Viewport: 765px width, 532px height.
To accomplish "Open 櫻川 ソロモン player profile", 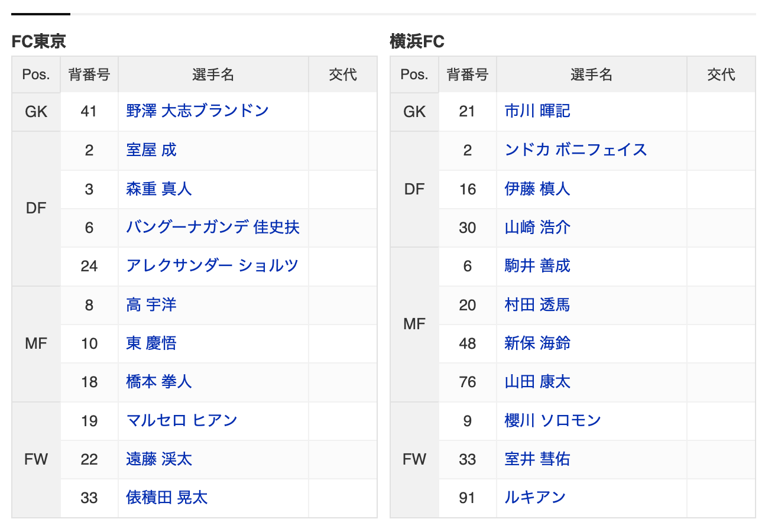I will coord(553,421).
